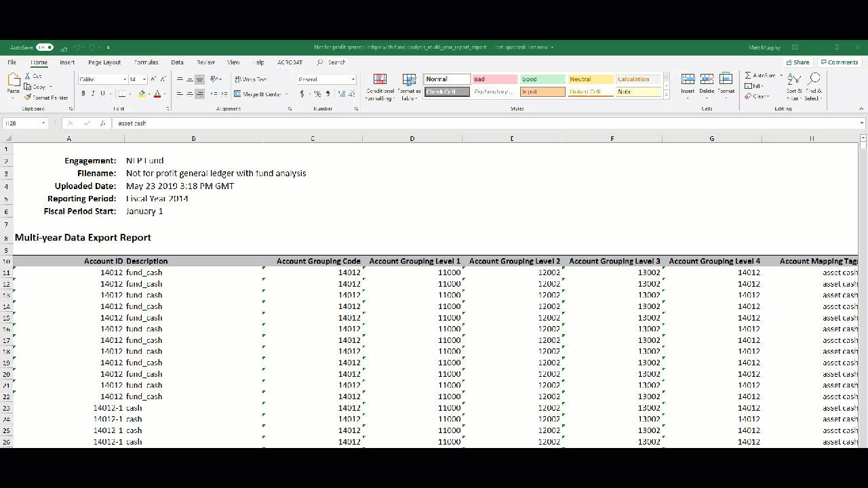Viewport: 868px width, 488px height.
Task: Apply percent style format
Action: (317, 94)
